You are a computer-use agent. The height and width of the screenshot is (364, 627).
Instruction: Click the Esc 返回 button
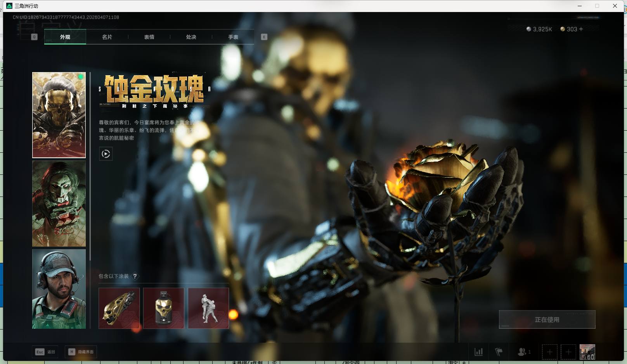pyautogui.click(x=45, y=352)
